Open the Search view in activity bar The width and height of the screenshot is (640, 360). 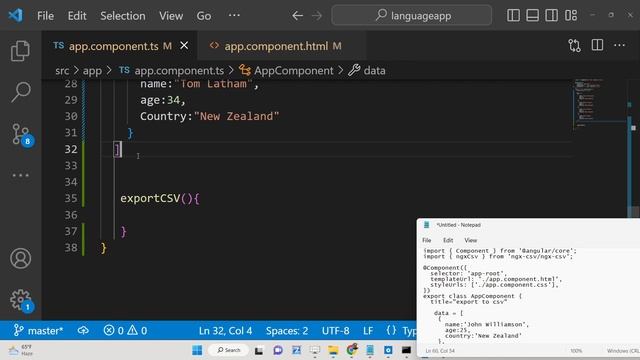20,92
